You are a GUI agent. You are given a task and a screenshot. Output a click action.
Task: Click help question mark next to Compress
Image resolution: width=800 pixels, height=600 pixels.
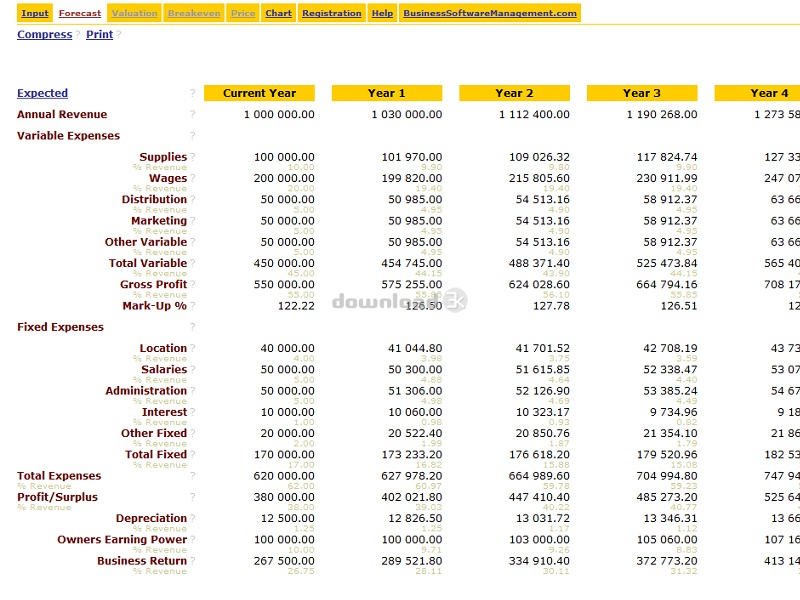78,34
